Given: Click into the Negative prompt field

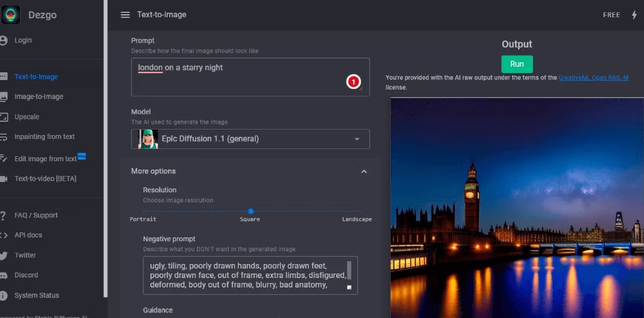Looking at the screenshot, I should (250, 275).
